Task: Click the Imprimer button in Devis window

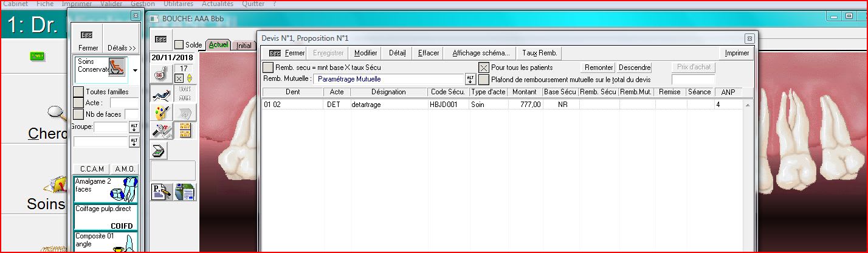Action: point(737,53)
